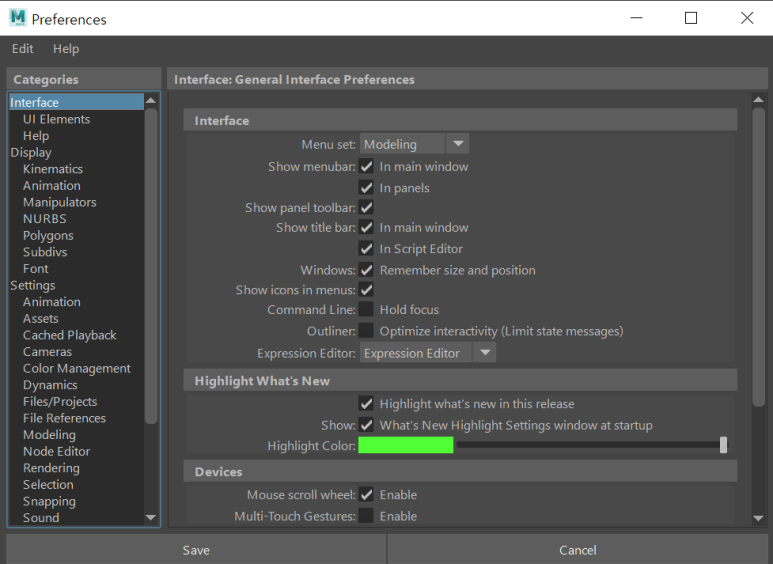Select Modeling category
Viewport: 773px width, 564px height.
[x=49, y=435]
